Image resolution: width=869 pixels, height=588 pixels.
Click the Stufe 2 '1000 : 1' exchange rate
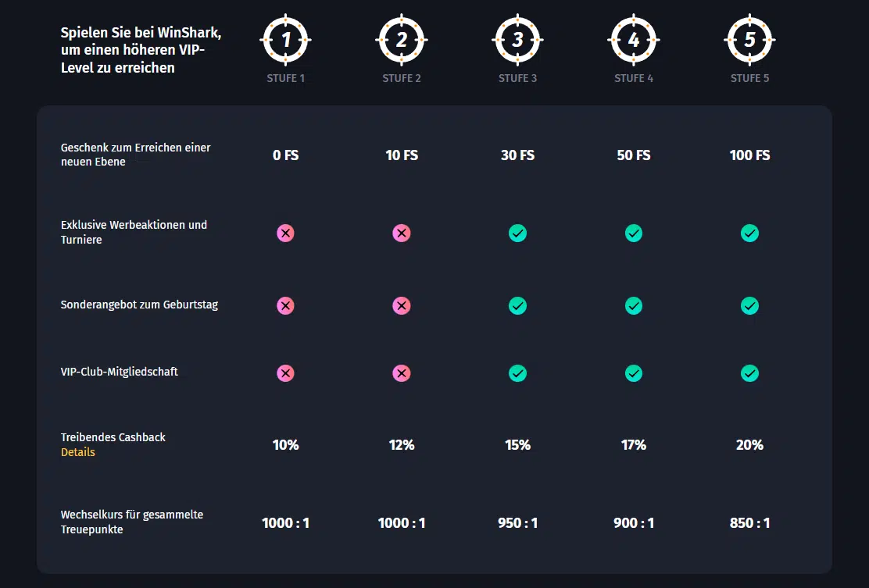click(402, 522)
